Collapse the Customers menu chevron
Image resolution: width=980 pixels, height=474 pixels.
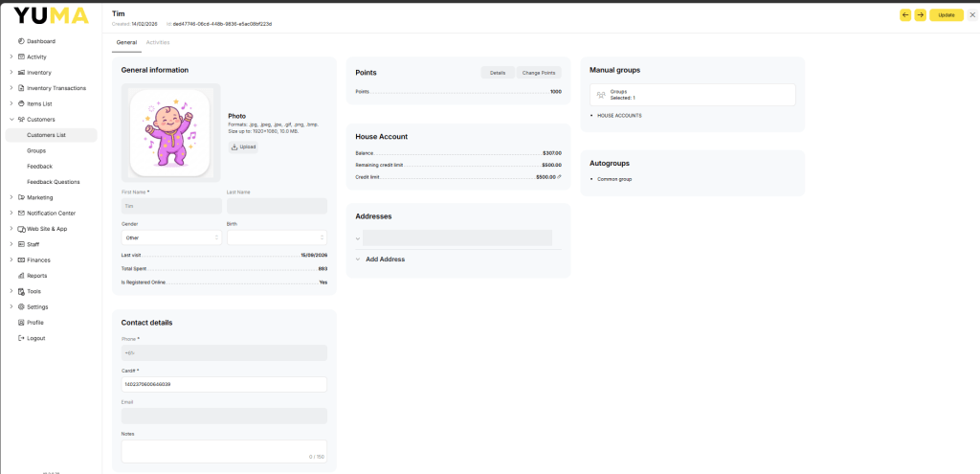11,120
